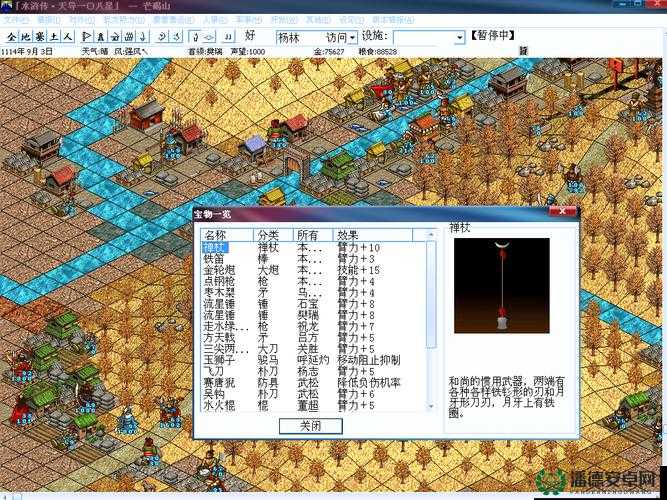This screenshot has height=500, width=667.
Task: Open the first 文件 menu
Action: [16, 20]
